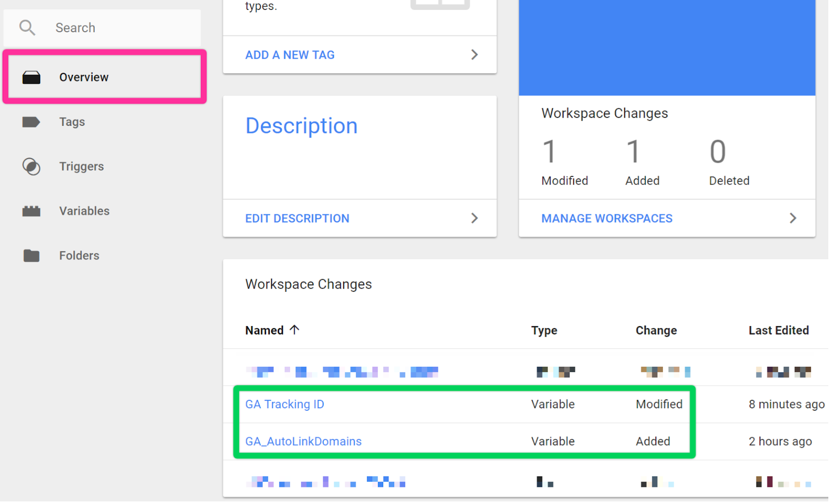Click the Variables brick icon
Viewport: 833px width, 504px height.
click(31, 211)
